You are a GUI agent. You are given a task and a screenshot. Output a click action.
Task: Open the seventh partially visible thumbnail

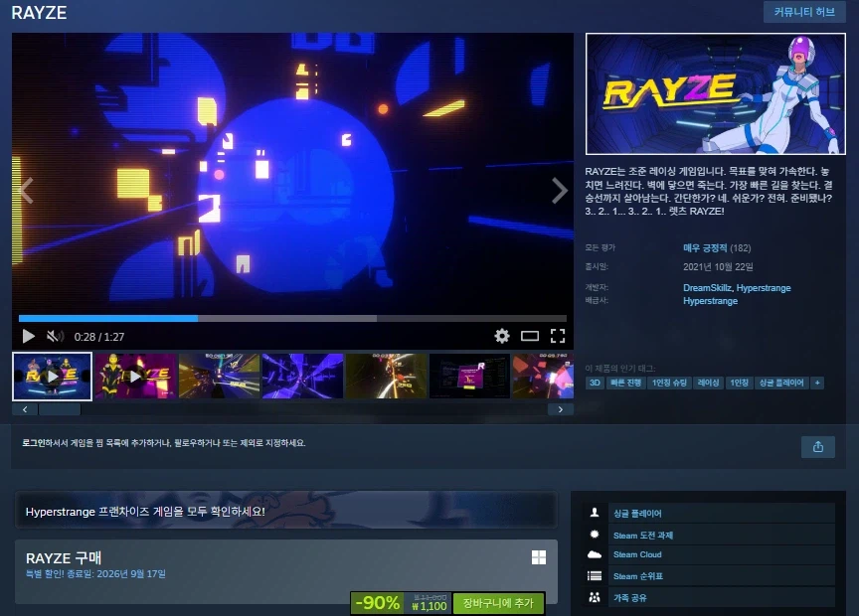point(543,377)
